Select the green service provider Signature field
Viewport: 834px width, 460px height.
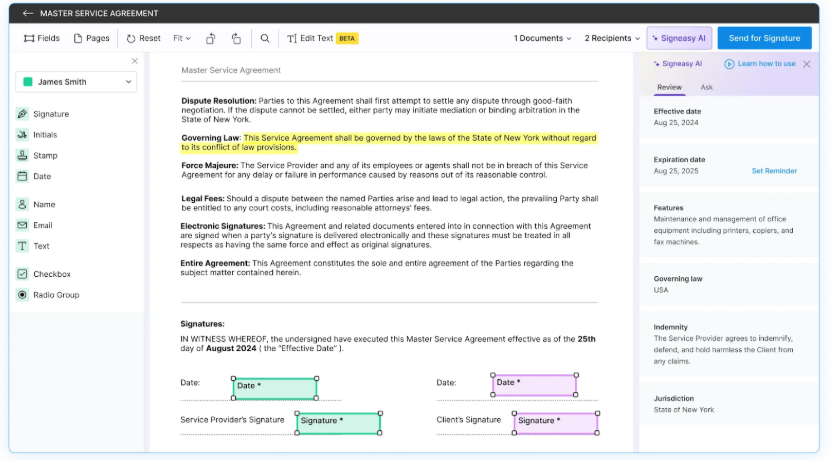tap(339, 422)
